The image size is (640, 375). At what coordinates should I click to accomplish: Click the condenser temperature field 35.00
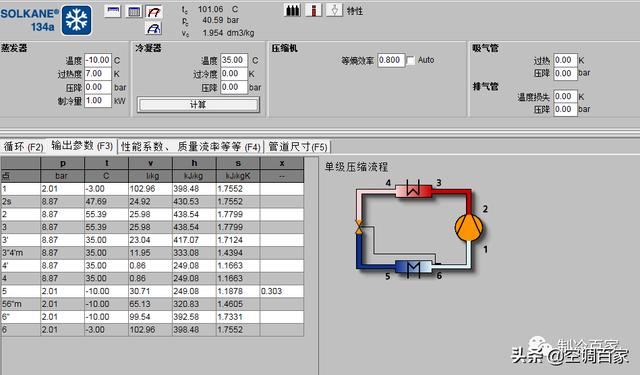coord(234,60)
